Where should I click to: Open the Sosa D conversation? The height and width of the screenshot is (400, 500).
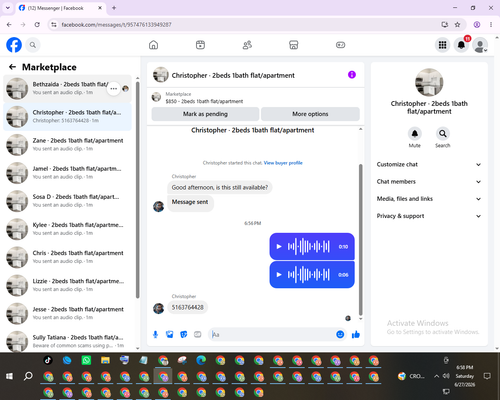pyautogui.click(x=67, y=201)
